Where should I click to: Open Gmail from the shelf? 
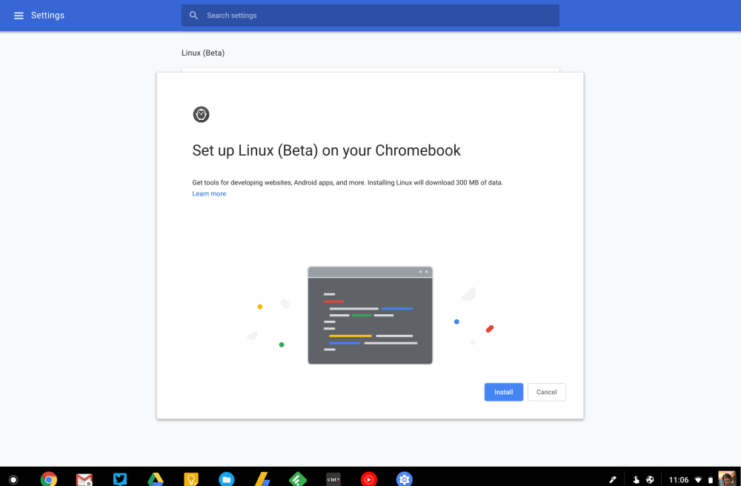coord(84,478)
